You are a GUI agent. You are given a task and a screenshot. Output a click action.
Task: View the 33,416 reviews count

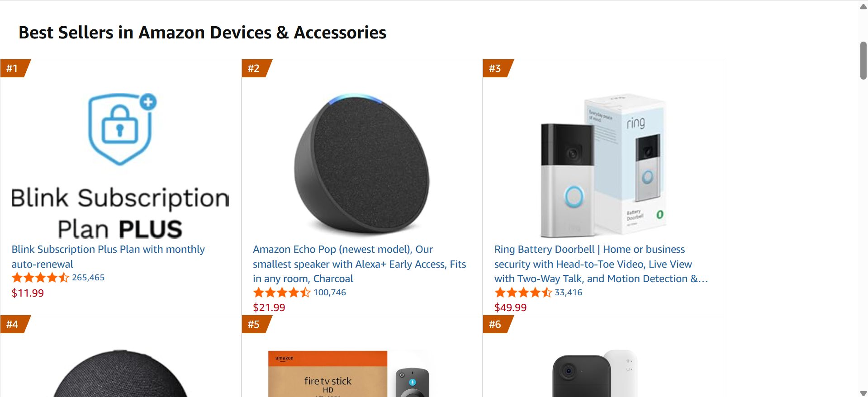coord(569,293)
